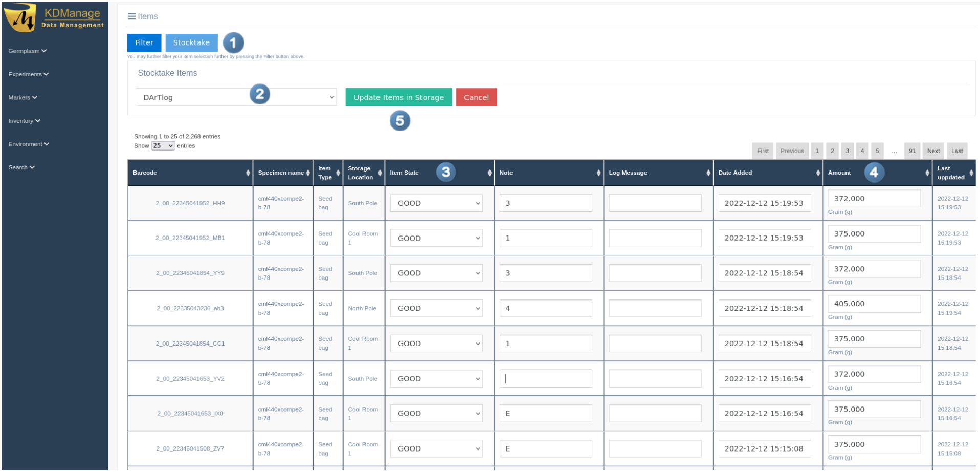Expand the Inventory sidebar menu
Viewport: 980px width, 471px height.
(24, 121)
